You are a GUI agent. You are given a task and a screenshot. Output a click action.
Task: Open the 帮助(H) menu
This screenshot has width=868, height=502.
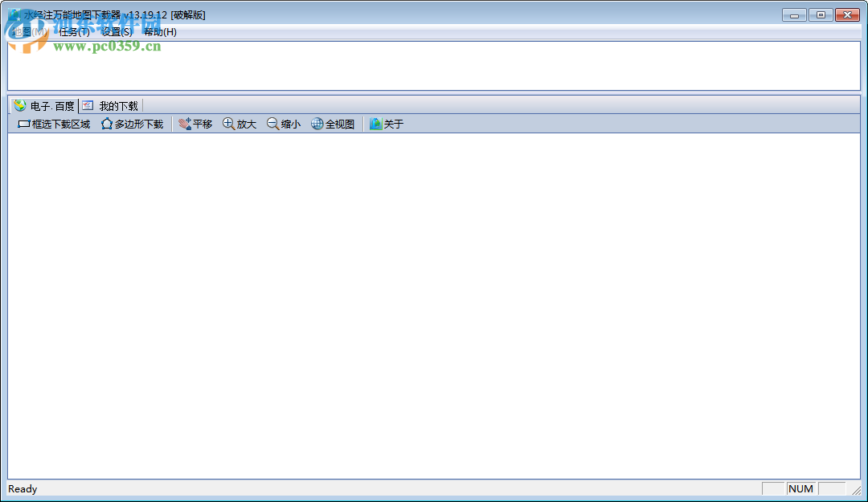(160, 32)
